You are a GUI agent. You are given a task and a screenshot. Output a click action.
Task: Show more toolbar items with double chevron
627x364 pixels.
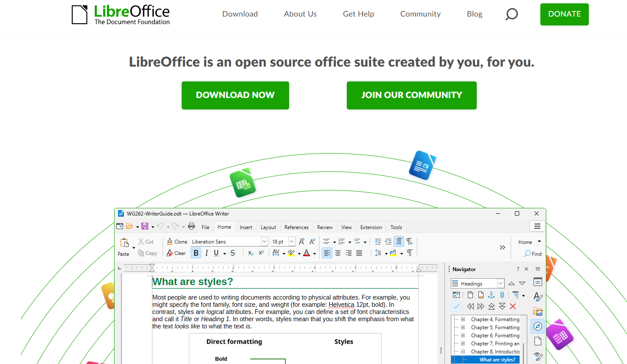[x=503, y=247]
